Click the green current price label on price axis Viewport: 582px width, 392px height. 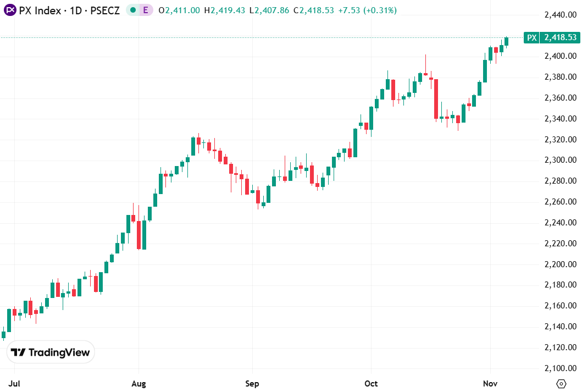click(x=560, y=37)
